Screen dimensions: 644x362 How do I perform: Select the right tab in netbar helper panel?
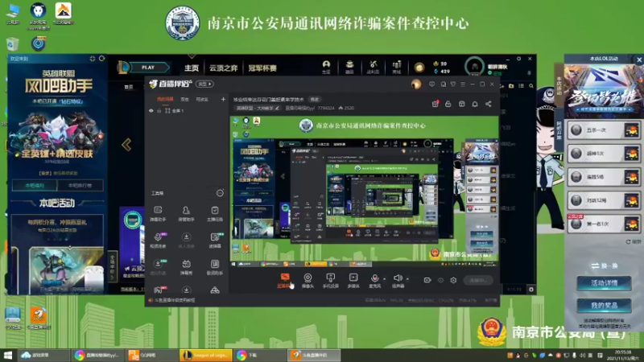click(x=80, y=186)
